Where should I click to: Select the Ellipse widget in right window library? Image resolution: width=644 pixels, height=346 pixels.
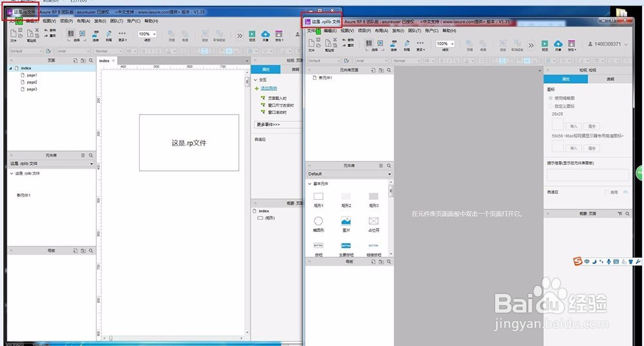pos(318,221)
